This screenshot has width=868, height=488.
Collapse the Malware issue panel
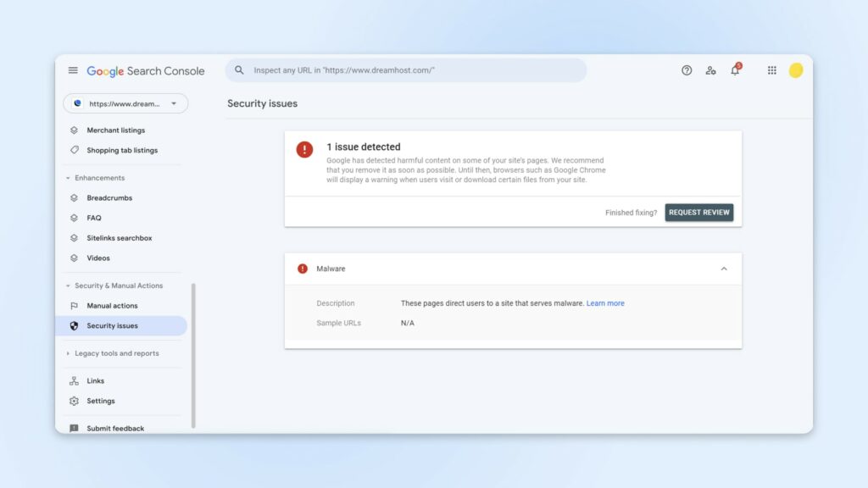[724, 269]
